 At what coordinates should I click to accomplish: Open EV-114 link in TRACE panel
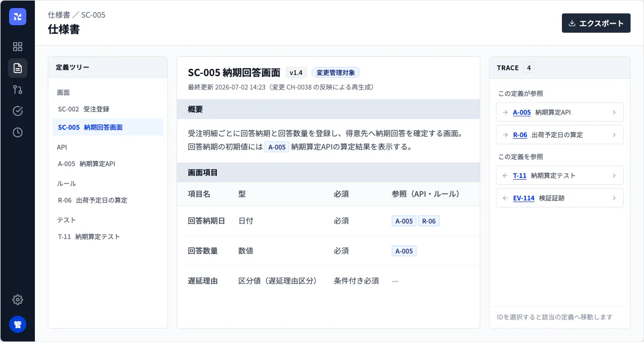point(524,198)
